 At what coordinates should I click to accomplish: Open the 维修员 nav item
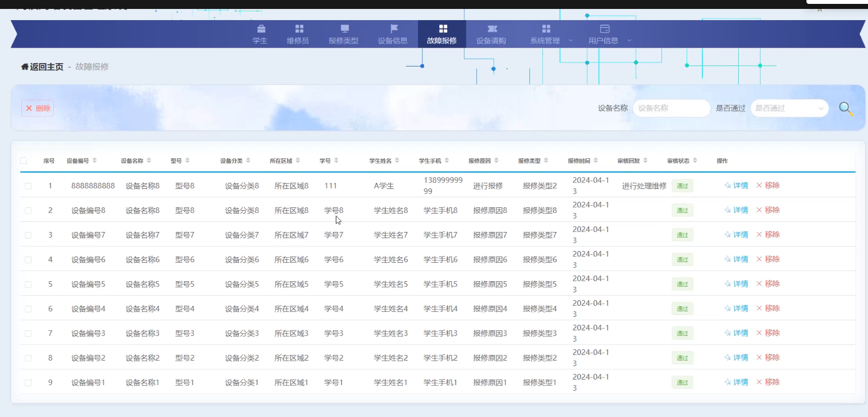click(298, 34)
